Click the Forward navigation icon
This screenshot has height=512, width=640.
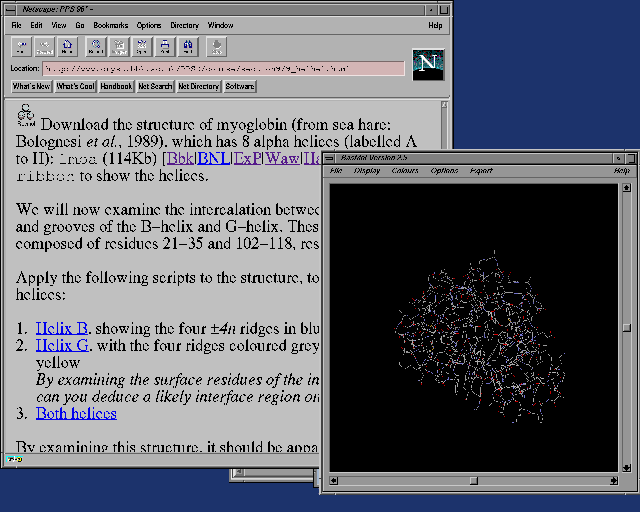pyautogui.click(x=44, y=46)
